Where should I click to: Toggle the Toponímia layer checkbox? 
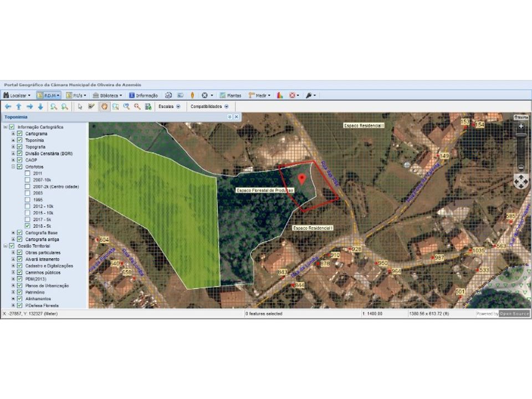[20, 140]
